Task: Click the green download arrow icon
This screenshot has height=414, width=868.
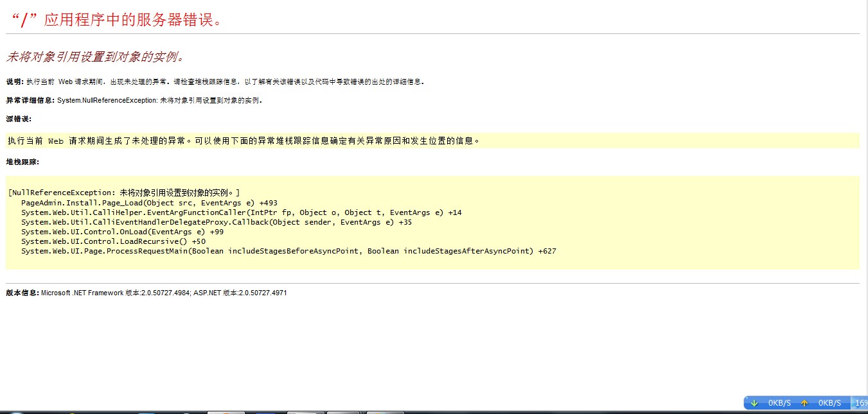Action: [x=754, y=403]
